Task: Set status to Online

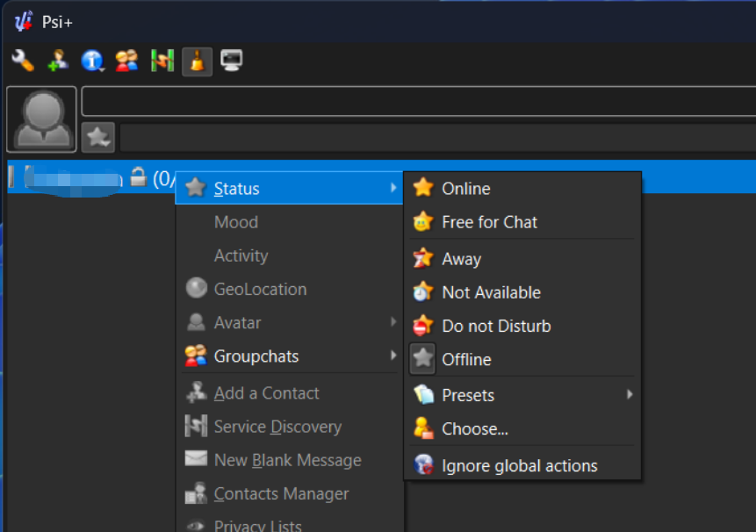Action: [x=465, y=189]
